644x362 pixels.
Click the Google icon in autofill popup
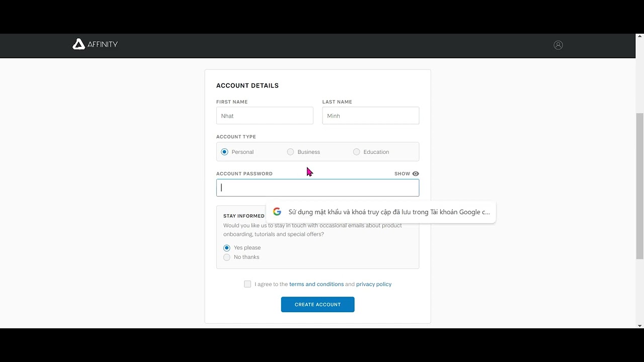click(277, 212)
